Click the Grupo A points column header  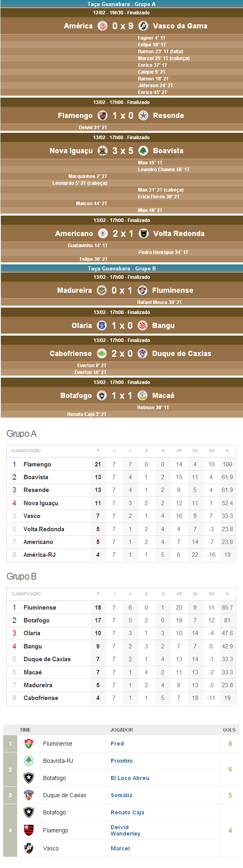pos(98,451)
